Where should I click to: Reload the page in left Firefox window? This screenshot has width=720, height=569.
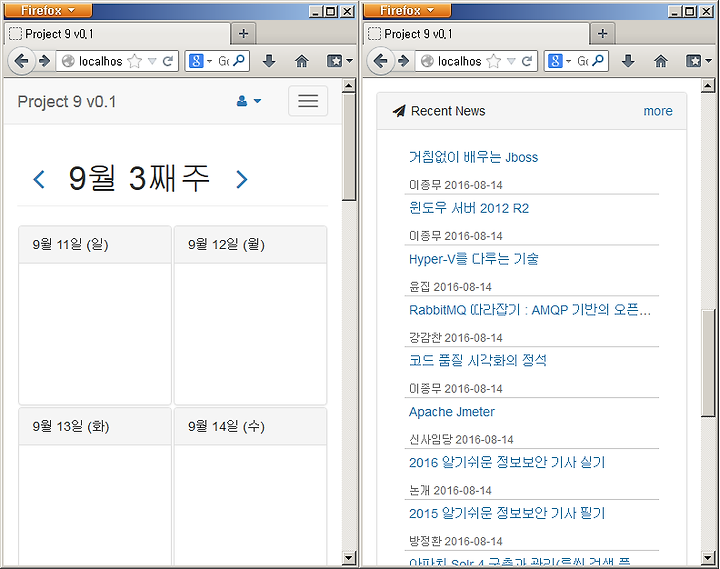tap(168, 61)
